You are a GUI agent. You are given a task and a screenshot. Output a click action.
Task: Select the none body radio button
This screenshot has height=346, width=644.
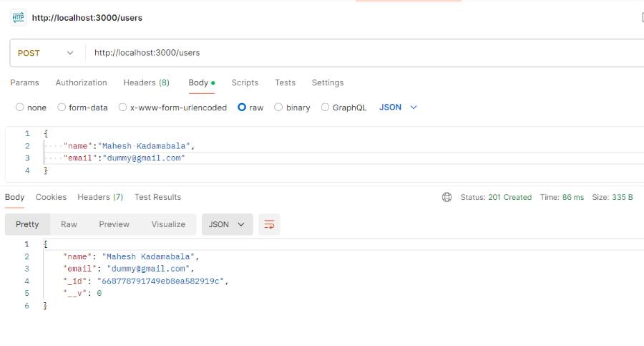(19, 107)
